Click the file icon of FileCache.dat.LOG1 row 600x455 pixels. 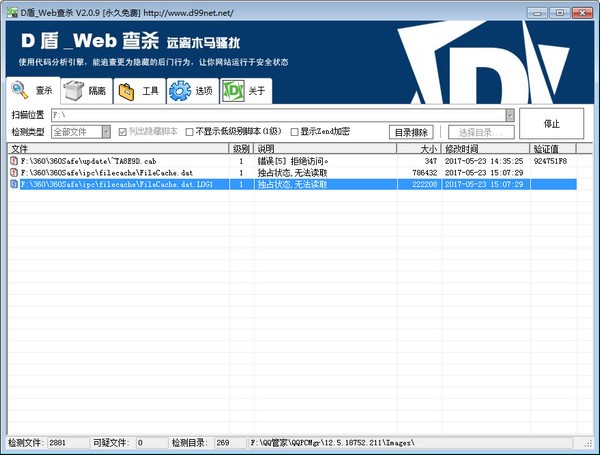13,184
